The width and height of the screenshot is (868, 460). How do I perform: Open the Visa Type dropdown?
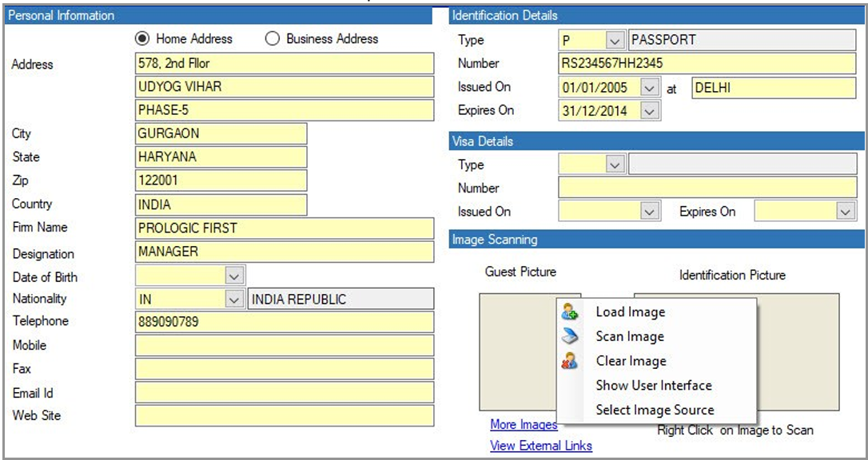(614, 165)
